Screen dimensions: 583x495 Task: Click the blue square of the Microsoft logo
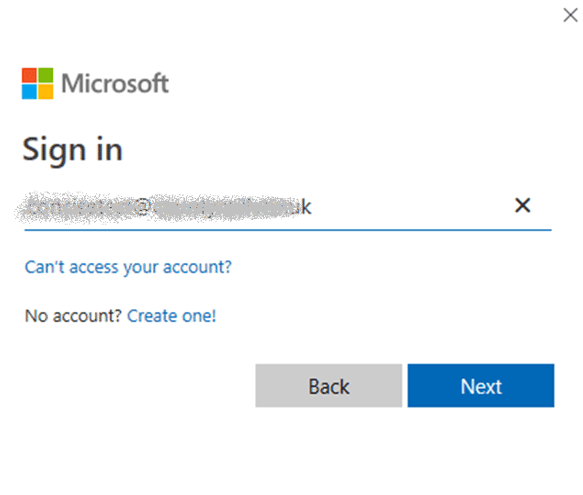[x=29, y=92]
